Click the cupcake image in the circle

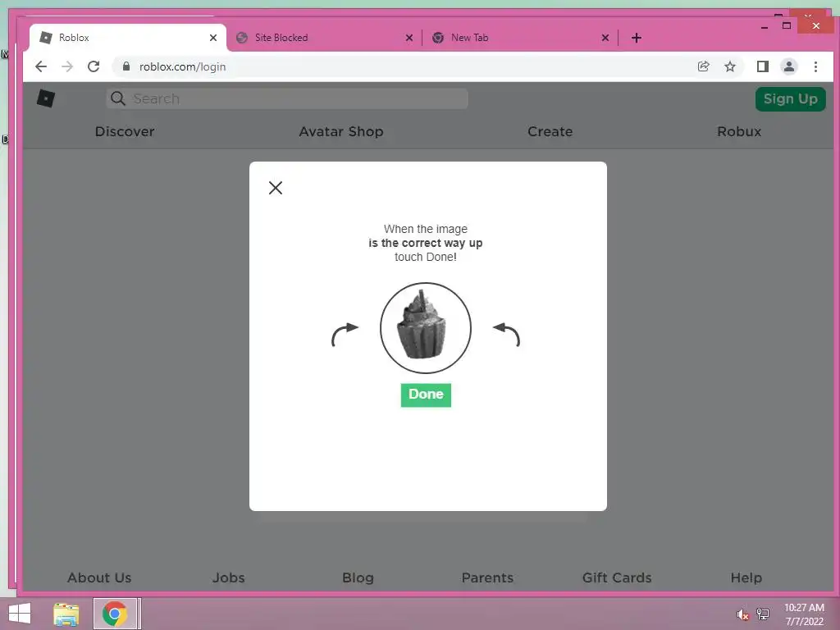(x=426, y=328)
